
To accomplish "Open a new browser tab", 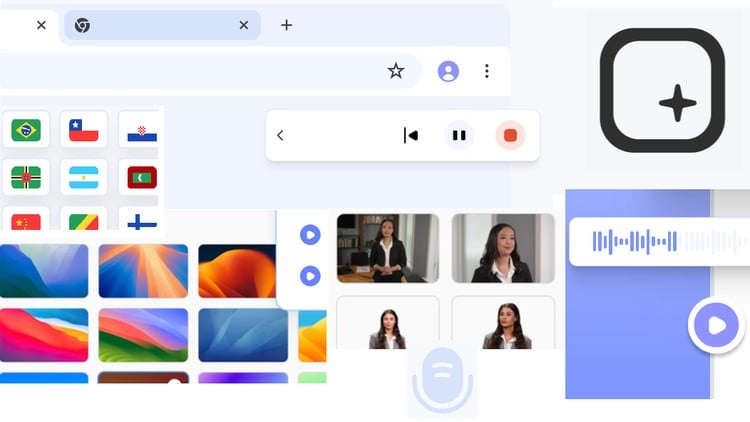I will (x=286, y=25).
